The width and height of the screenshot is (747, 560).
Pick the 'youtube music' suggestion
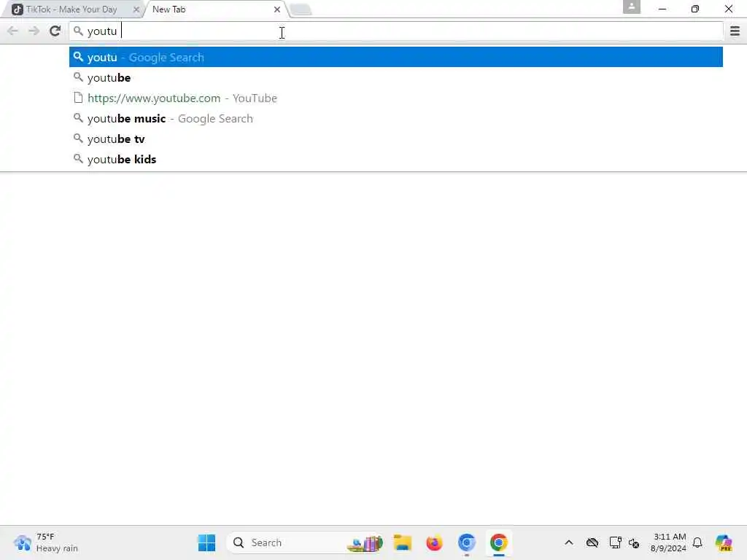396,119
